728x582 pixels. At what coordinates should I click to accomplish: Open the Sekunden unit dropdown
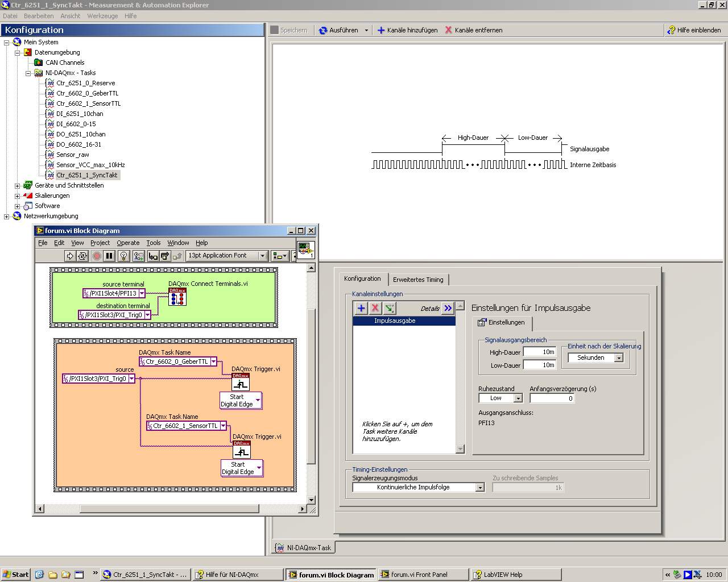(x=619, y=358)
